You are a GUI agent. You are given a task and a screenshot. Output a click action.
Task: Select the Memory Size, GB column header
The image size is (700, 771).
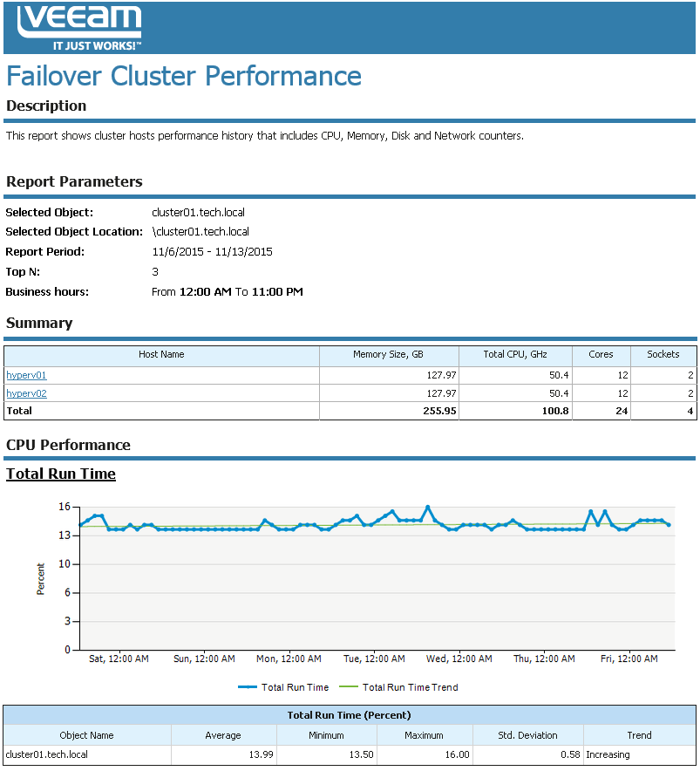(x=388, y=354)
